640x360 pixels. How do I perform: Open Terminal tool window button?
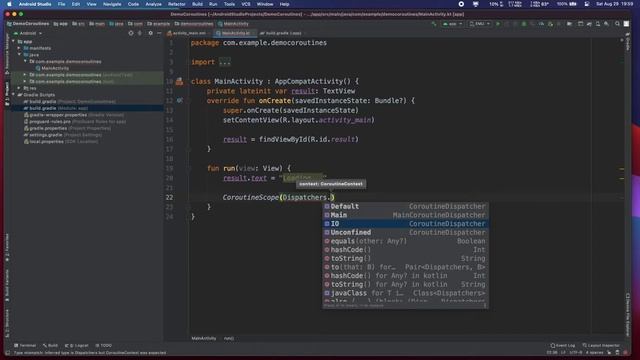(25, 345)
